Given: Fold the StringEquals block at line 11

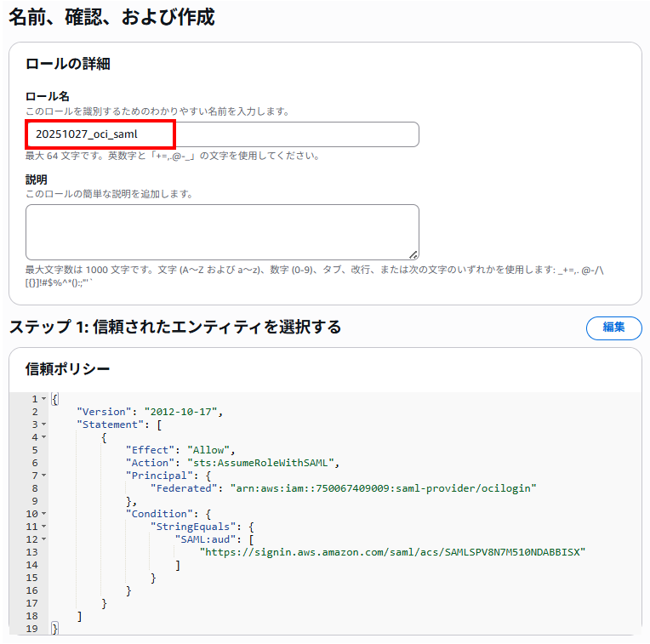Looking at the screenshot, I should click(43, 527).
